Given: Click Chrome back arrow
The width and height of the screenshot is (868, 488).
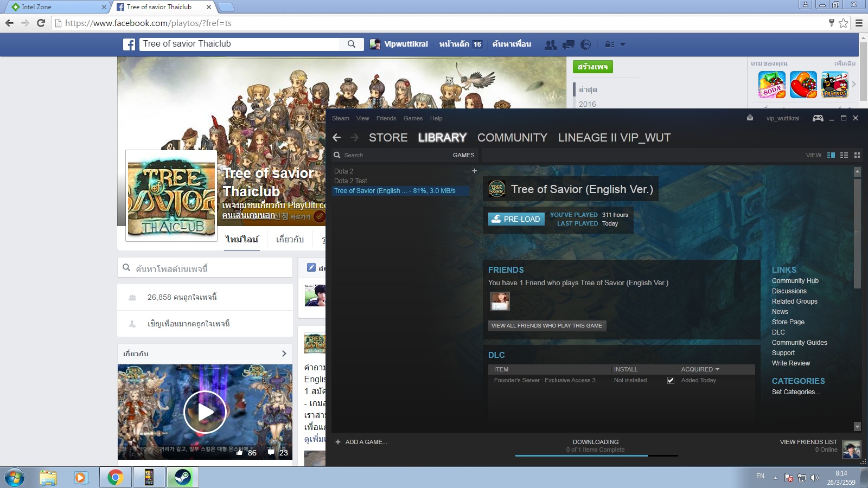Looking at the screenshot, I should click(9, 23).
